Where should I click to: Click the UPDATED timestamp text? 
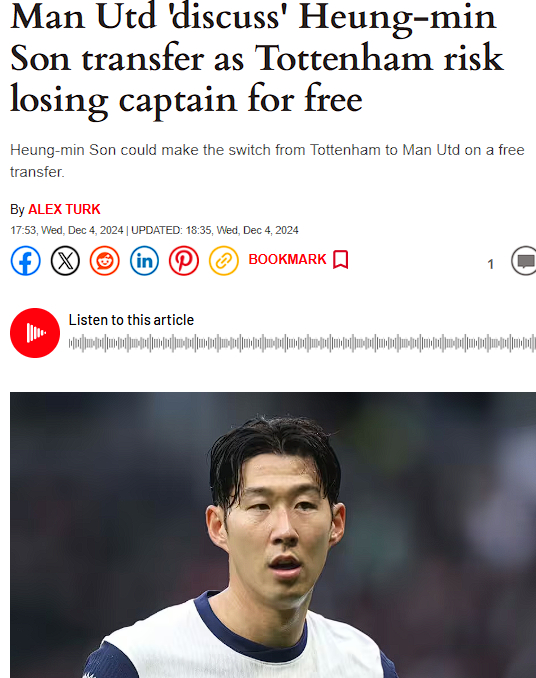[x=214, y=230]
